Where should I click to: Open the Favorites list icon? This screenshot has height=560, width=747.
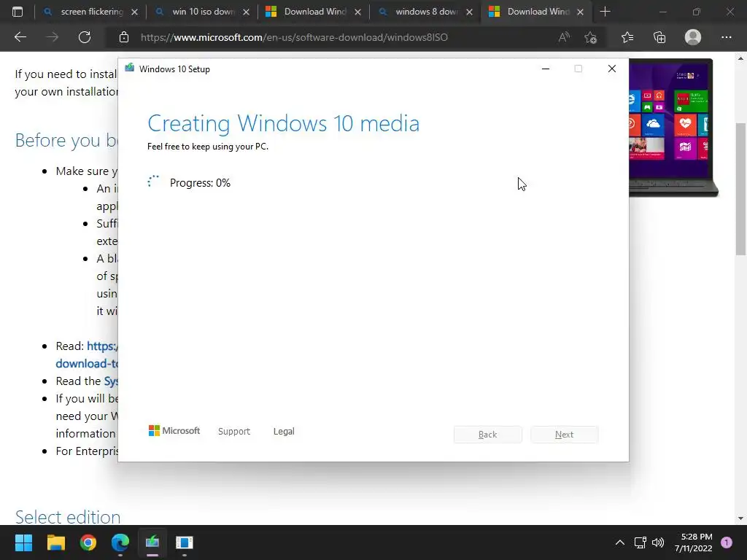(627, 37)
